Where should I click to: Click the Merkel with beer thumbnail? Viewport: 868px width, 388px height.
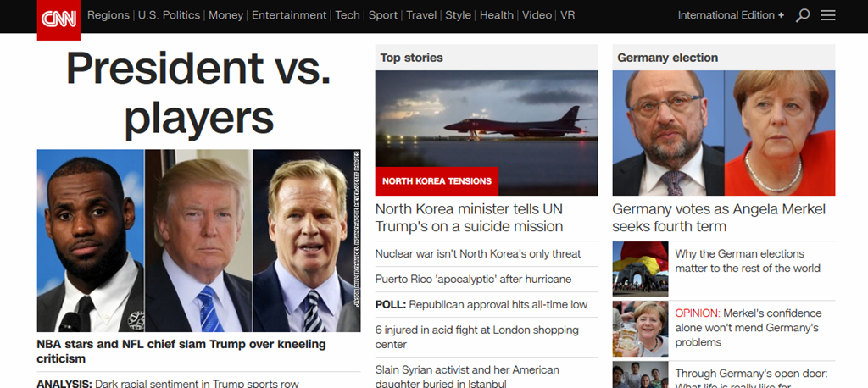click(641, 329)
